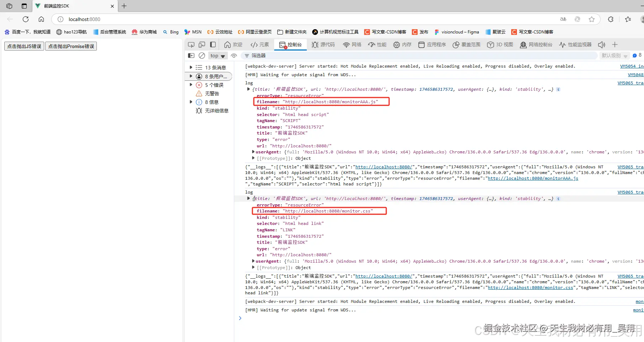Viewport: 644px width, 342px height.
Task: Switch to the 性能 tab
Action: click(x=377, y=44)
